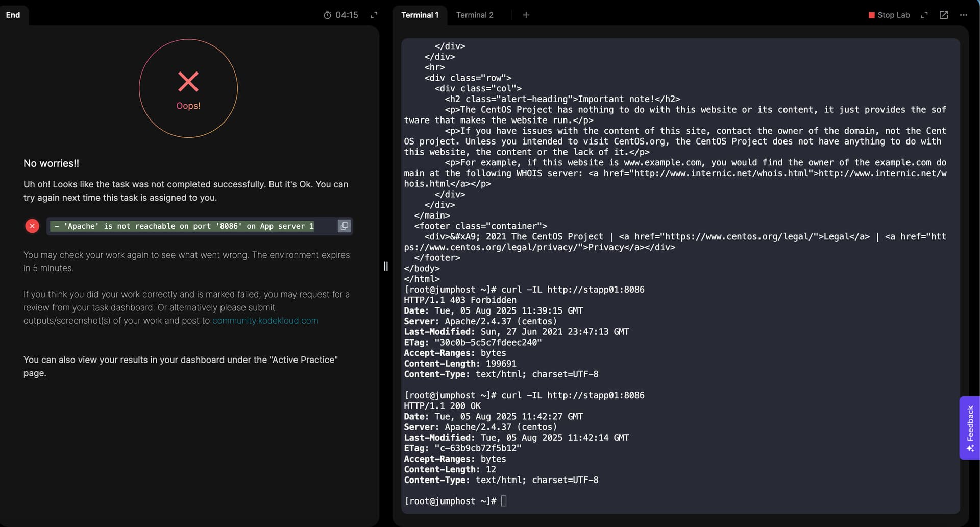
Task: Click the timer clock icon
Action: tap(327, 15)
